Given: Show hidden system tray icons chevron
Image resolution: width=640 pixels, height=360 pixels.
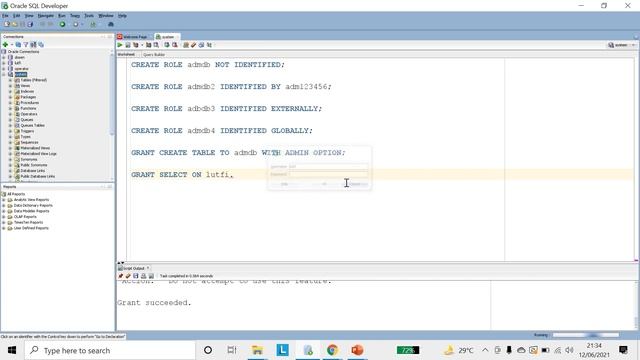Looking at the screenshot, I should [x=485, y=350].
